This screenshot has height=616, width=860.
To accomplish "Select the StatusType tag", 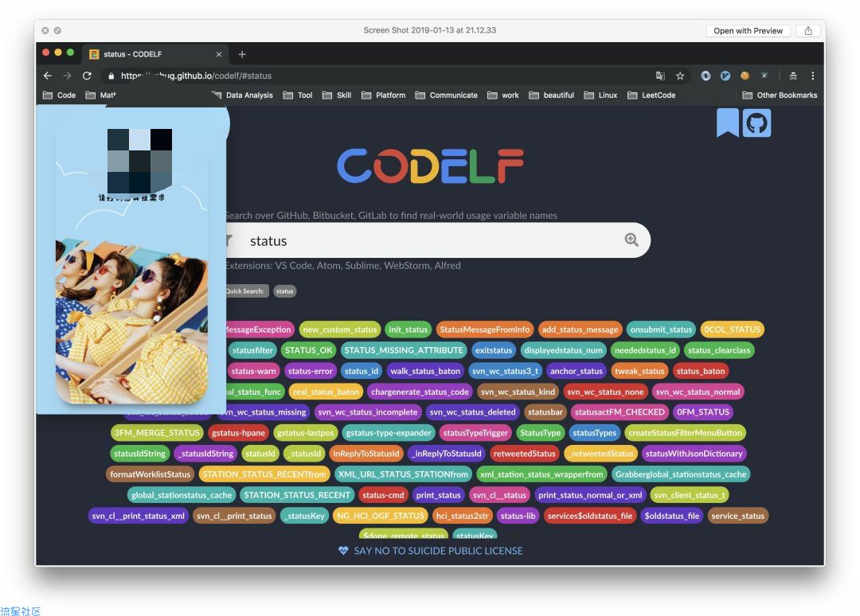I will click(540, 433).
